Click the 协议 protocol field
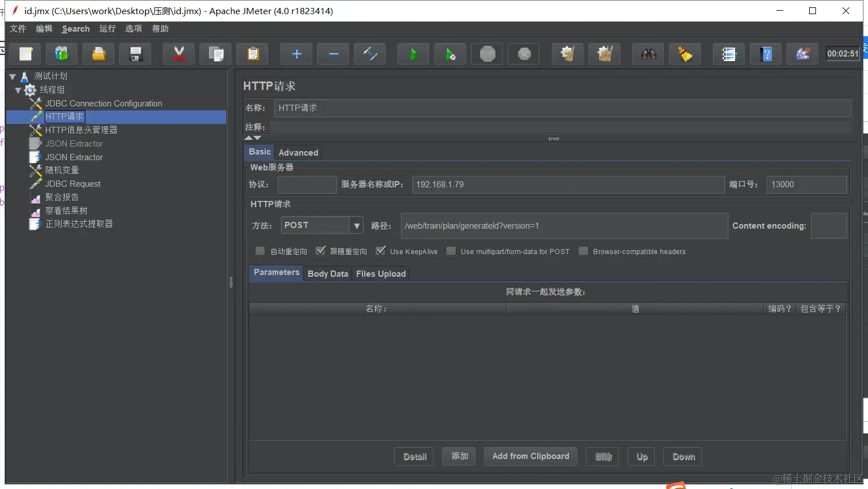This screenshot has height=489, width=868. (x=307, y=185)
